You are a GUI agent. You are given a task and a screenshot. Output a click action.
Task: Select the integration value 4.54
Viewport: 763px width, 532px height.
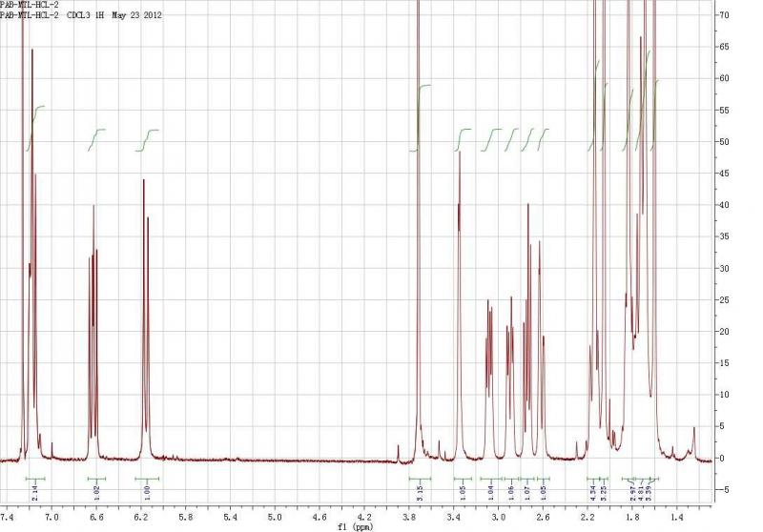(593, 494)
